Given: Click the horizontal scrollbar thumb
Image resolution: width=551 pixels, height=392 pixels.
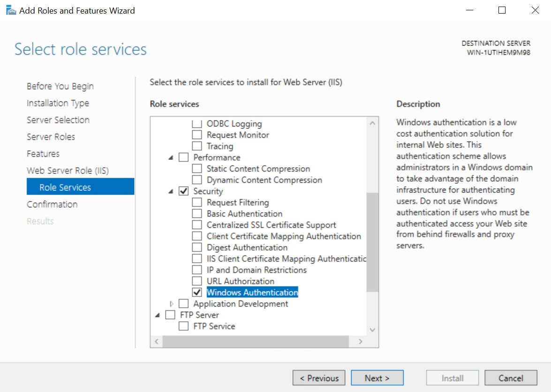Looking at the screenshot, I should click(x=256, y=341).
